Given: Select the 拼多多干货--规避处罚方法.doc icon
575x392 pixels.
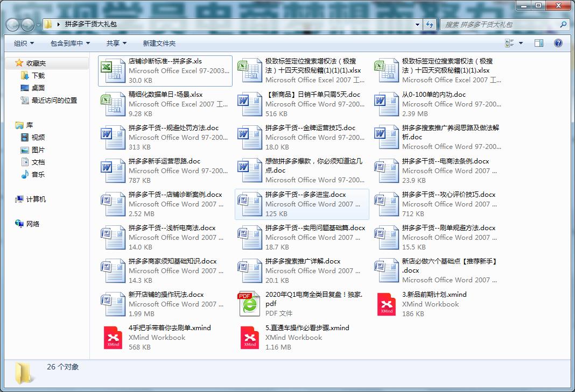Looking at the screenshot, I should (113, 137).
